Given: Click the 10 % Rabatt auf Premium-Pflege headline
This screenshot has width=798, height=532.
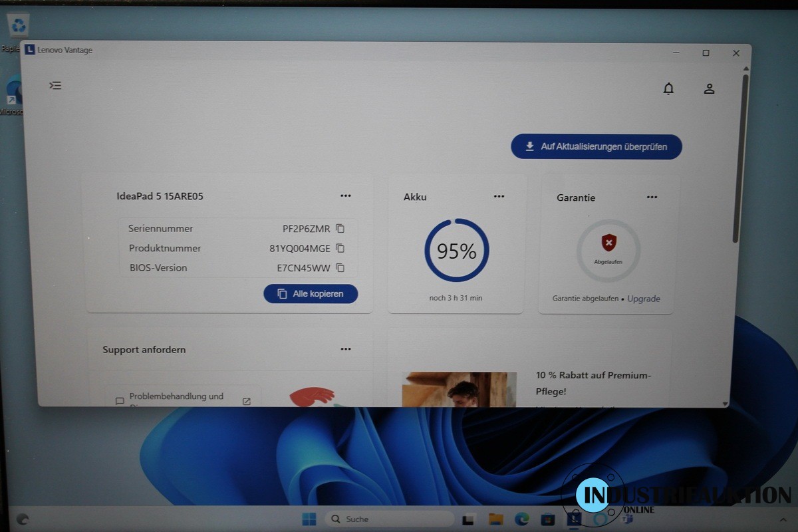Looking at the screenshot, I should coord(593,383).
